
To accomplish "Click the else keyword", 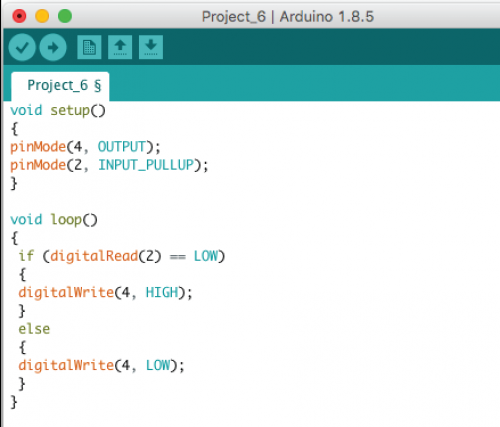I will pyautogui.click(x=34, y=329).
